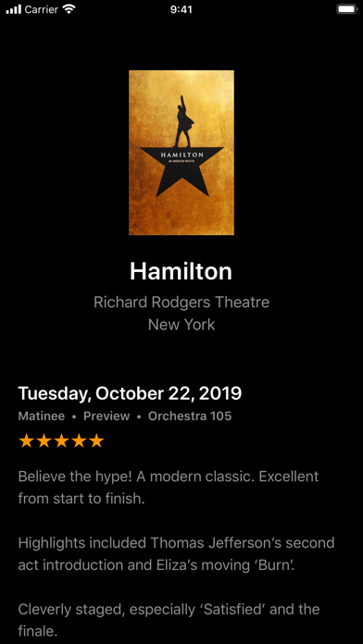Tap the Wi-Fi status icon
This screenshot has height=644, width=363.
coord(70,9)
